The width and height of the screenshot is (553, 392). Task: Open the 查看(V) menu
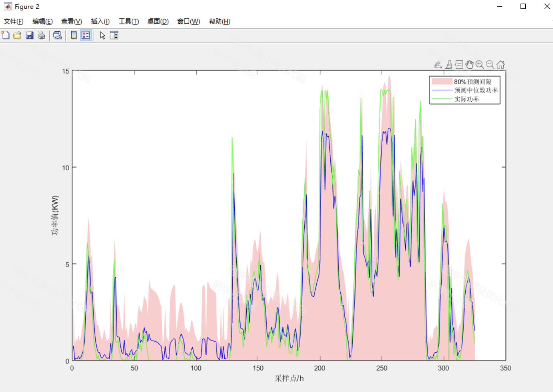[x=72, y=22]
